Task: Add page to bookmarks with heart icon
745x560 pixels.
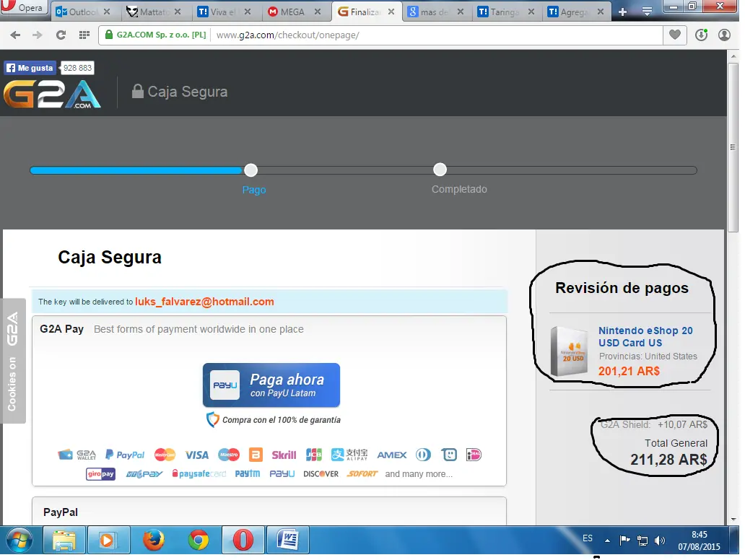Action: (675, 35)
